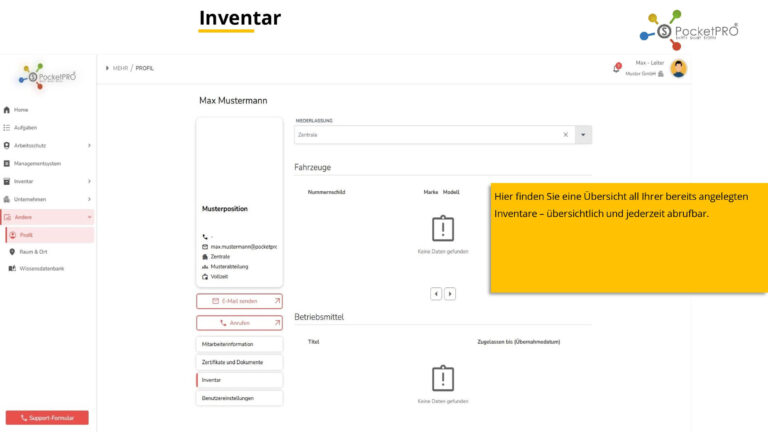Screen dimensions: 768x432
Task: Switch to the Mitarbeiterinformation tab
Action: [x=239, y=344]
